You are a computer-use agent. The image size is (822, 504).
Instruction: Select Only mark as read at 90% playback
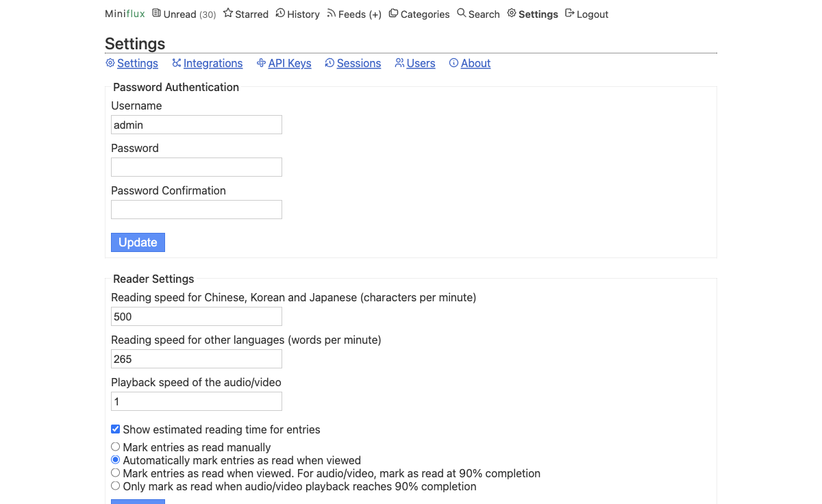(116, 486)
